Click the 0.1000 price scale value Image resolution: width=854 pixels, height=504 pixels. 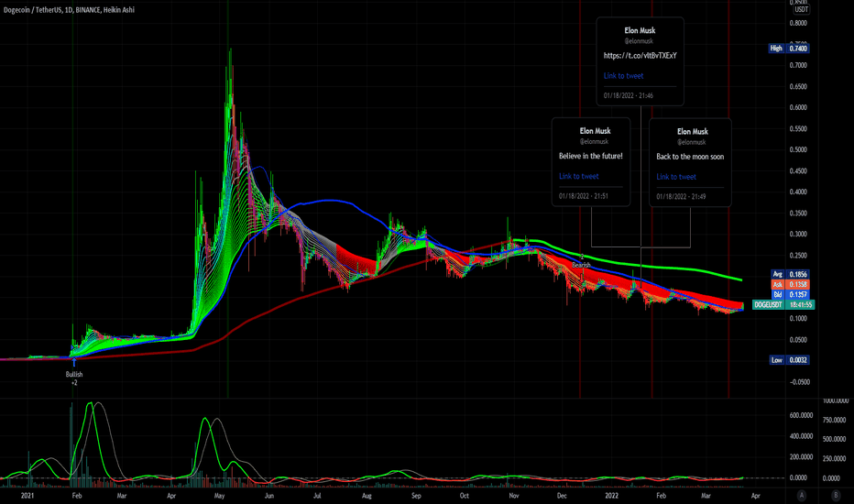(x=798, y=319)
